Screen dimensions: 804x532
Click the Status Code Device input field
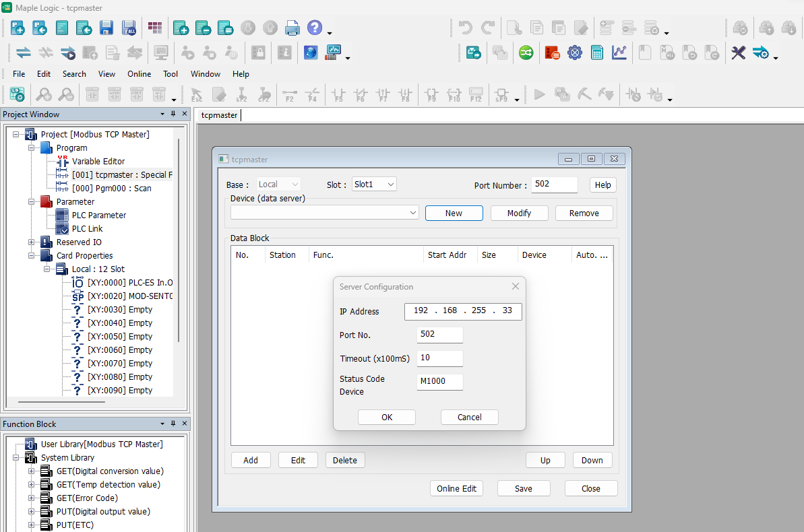[439, 383]
